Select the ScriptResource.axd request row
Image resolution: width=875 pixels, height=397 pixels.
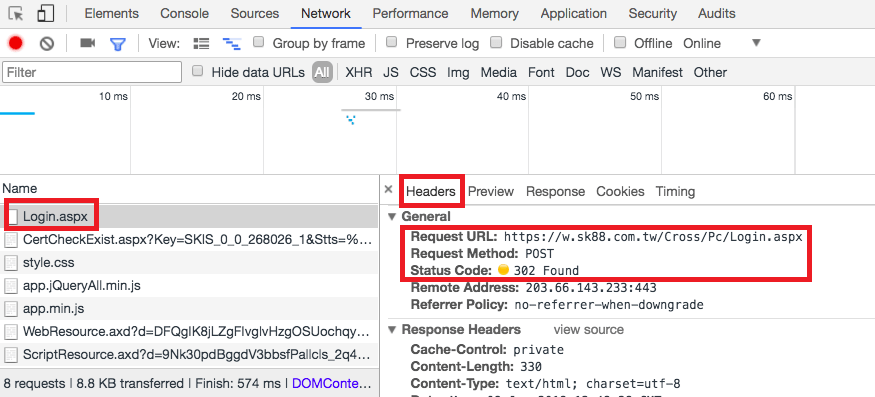pyautogui.click(x=189, y=354)
